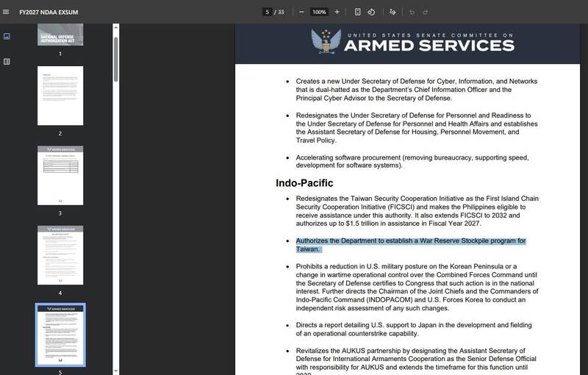Open page 2 thumbnail
This screenshot has width=588, height=375.
coord(60,96)
